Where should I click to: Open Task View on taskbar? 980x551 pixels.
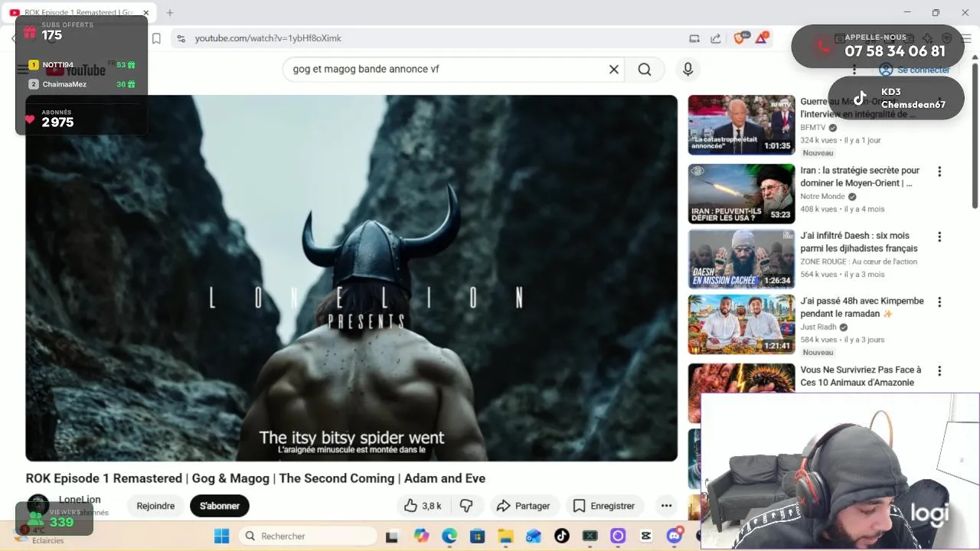pyautogui.click(x=392, y=536)
